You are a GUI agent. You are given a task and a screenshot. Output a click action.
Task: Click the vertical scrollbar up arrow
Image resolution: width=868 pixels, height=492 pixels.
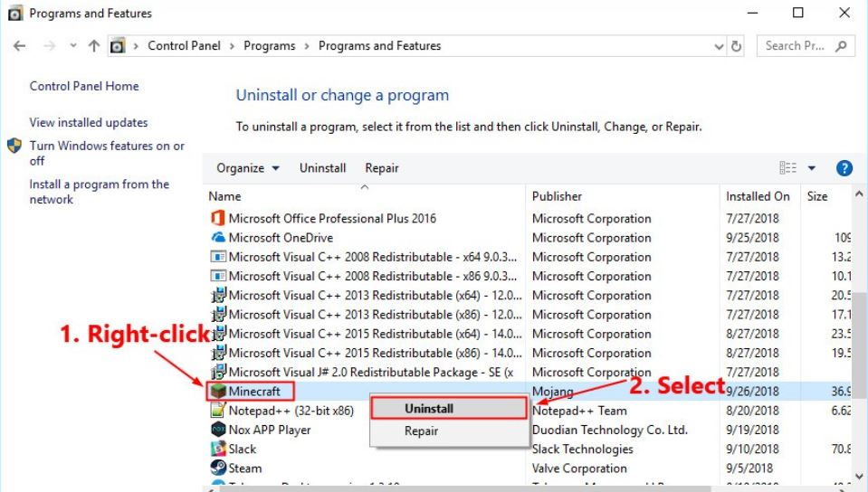pyautogui.click(x=859, y=194)
